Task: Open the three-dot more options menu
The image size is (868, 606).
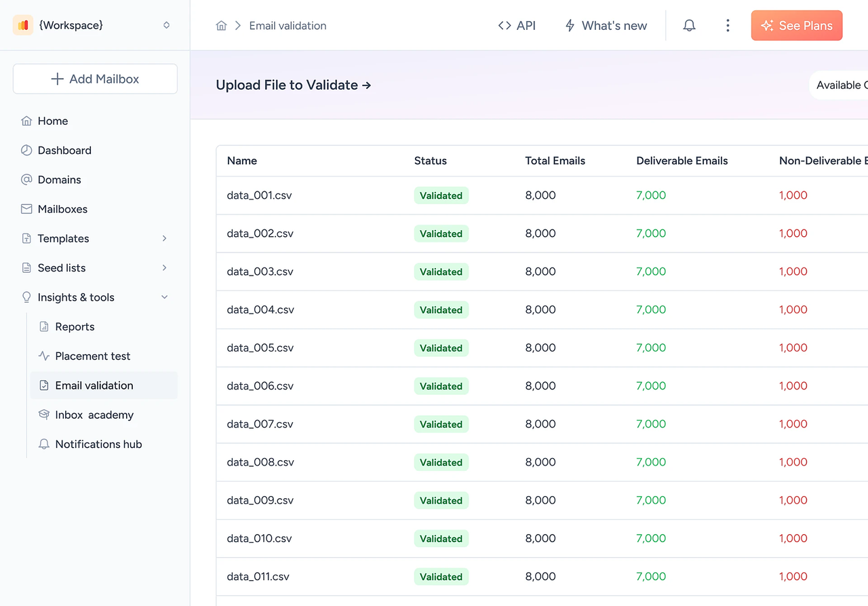Action: tap(728, 26)
